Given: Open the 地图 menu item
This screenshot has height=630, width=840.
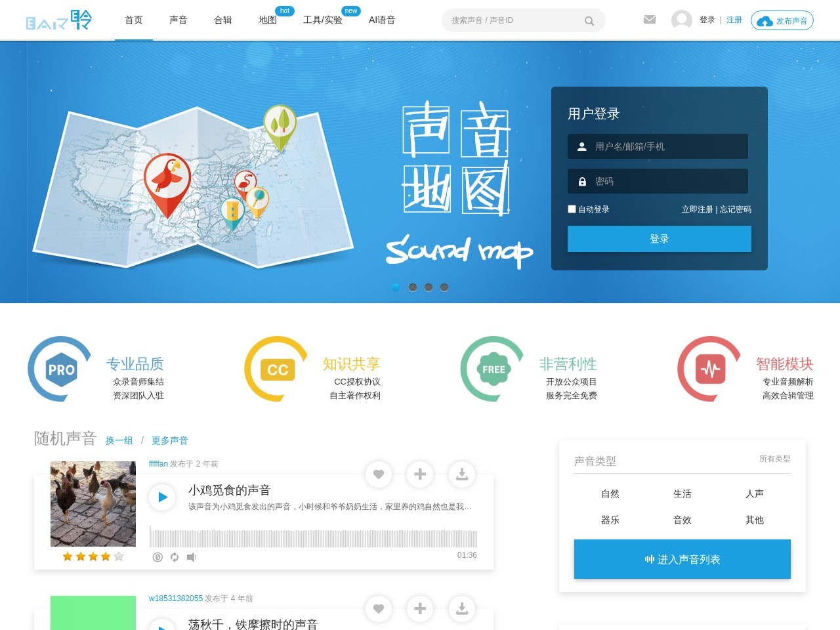Looking at the screenshot, I should [x=268, y=20].
